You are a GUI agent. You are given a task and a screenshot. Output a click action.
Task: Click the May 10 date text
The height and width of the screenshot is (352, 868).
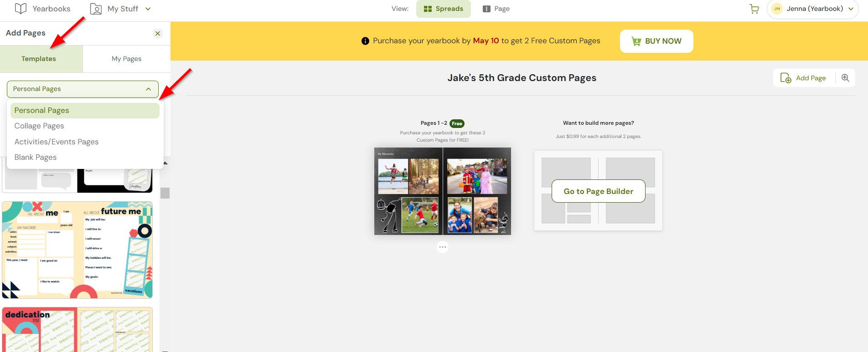[486, 41]
